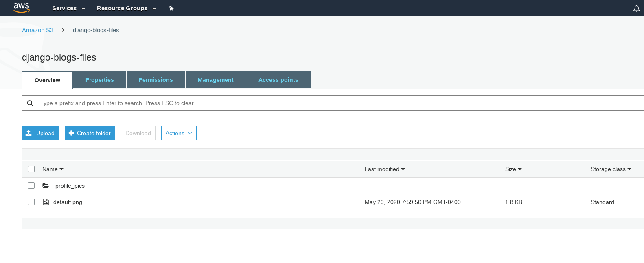Sort by Storage class column header
This screenshot has height=263, width=644.
click(611, 169)
